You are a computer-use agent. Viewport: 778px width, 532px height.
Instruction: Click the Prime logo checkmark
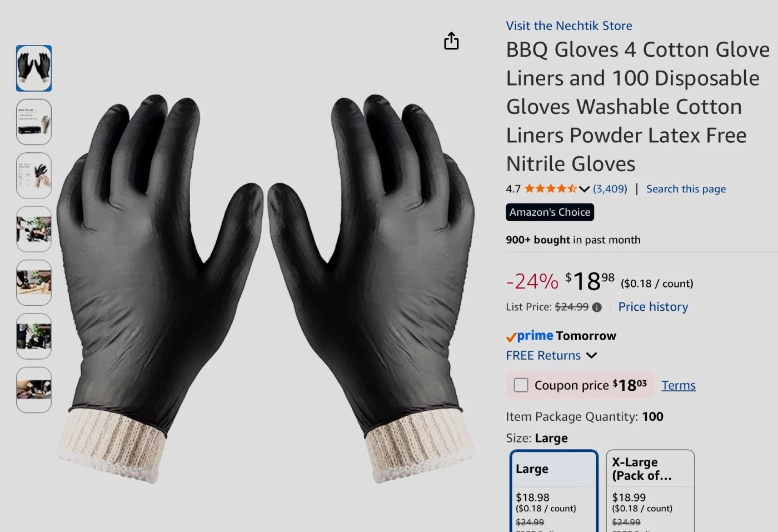click(x=511, y=337)
